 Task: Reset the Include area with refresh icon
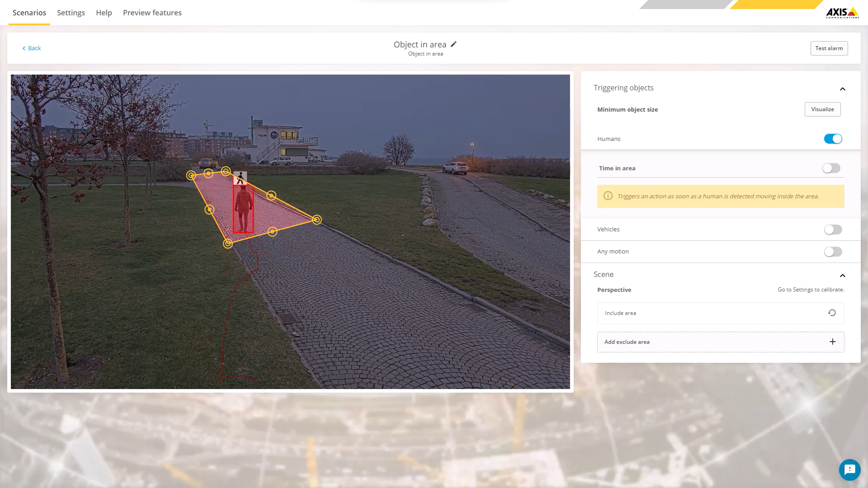[832, 313]
